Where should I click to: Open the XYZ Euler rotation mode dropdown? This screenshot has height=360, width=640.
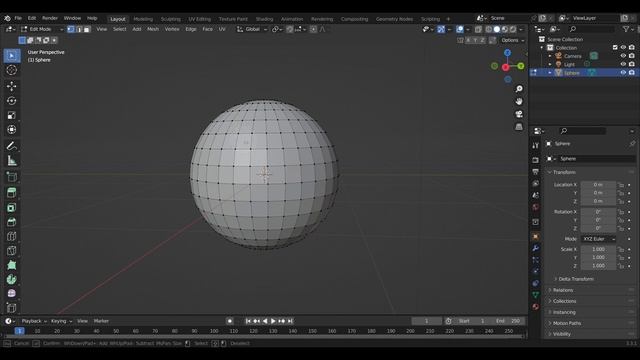click(598, 239)
